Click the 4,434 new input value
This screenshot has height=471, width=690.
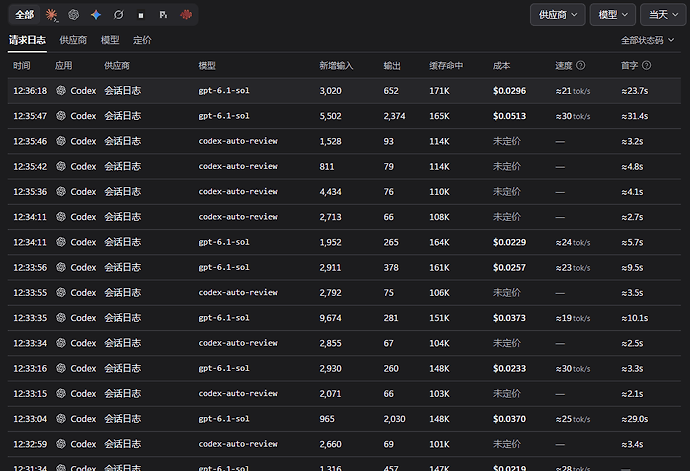[330, 191]
